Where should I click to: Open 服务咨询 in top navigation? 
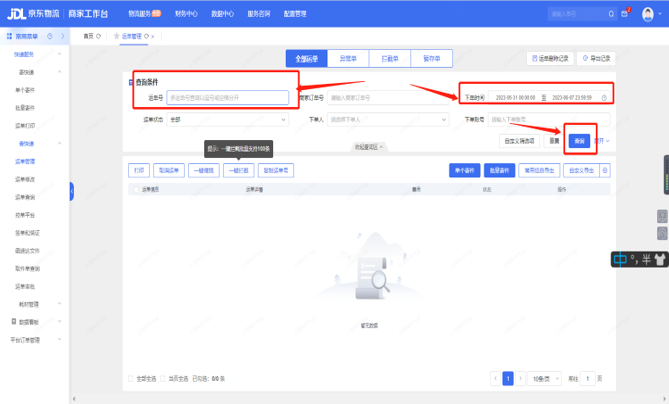259,14
